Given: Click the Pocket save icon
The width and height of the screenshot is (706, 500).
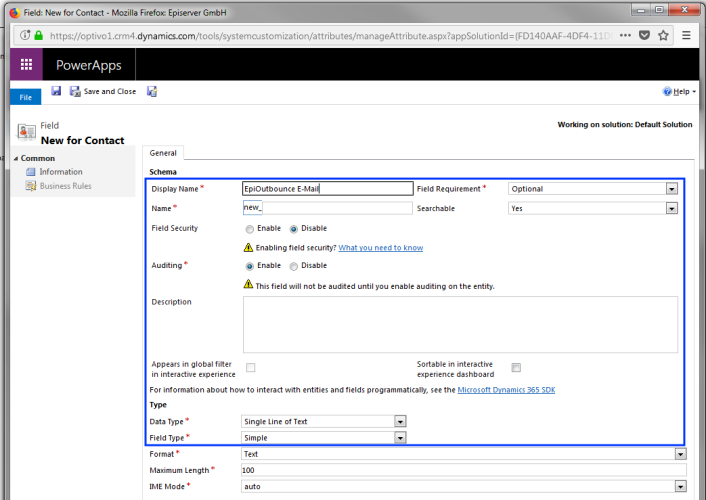Looking at the screenshot, I should [644, 34].
